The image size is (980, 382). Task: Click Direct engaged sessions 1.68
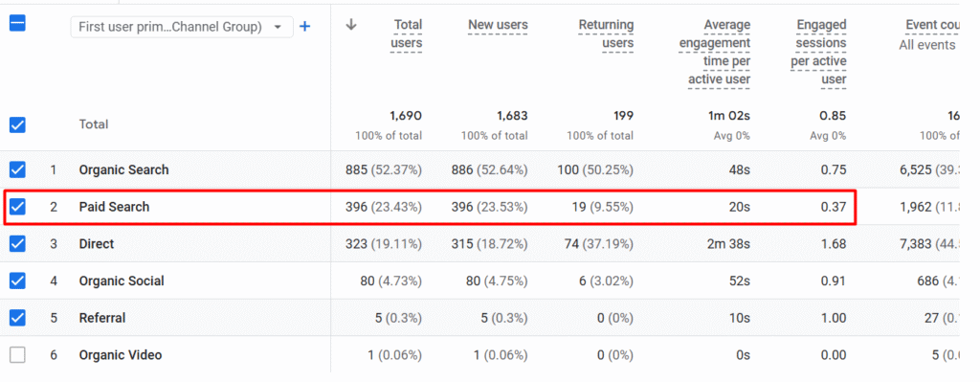pos(835,244)
